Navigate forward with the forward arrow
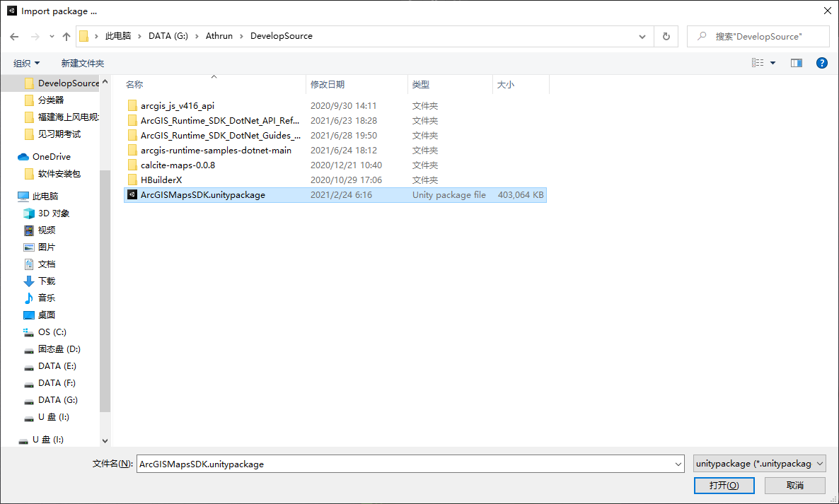This screenshot has height=504, width=839. click(34, 35)
